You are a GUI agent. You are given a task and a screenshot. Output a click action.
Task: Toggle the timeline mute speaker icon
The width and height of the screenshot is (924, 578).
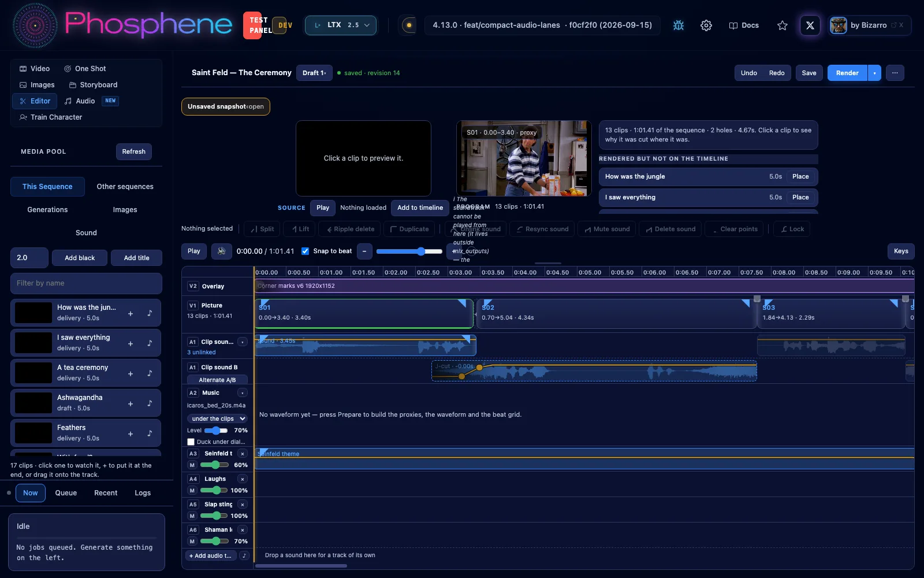[222, 251]
